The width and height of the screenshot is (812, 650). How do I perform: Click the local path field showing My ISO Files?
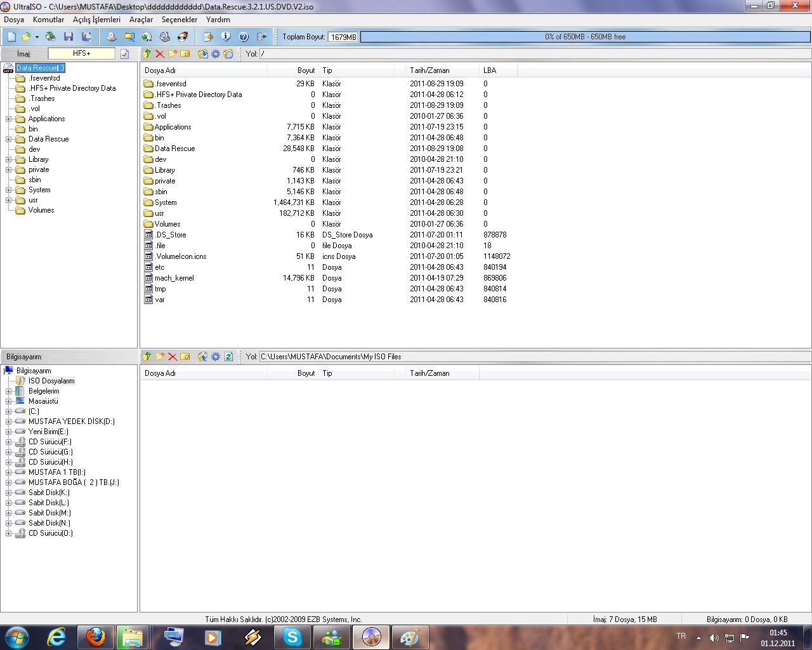click(535, 357)
